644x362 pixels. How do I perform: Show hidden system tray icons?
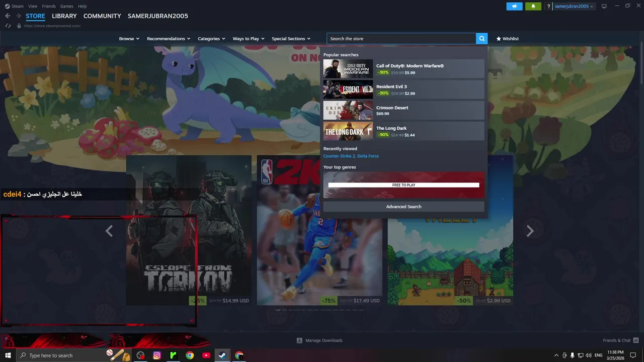(x=556, y=355)
